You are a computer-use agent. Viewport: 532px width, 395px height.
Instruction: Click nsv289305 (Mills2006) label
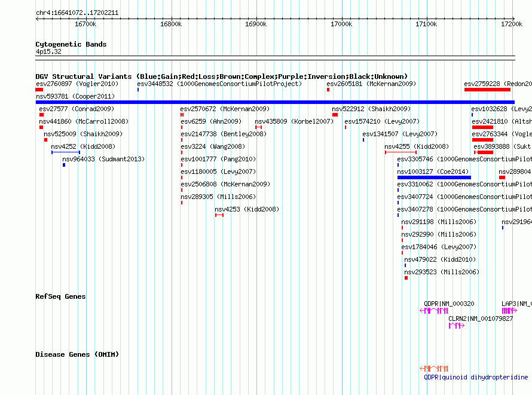[218, 197]
